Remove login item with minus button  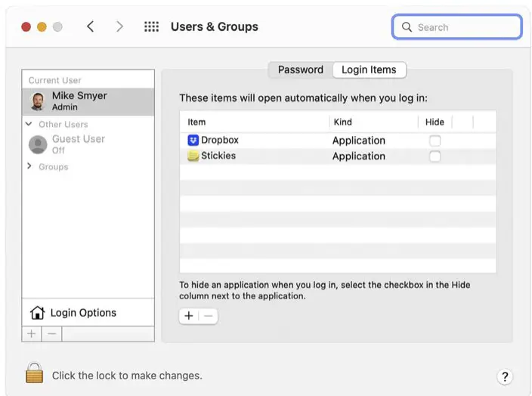(208, 316)
